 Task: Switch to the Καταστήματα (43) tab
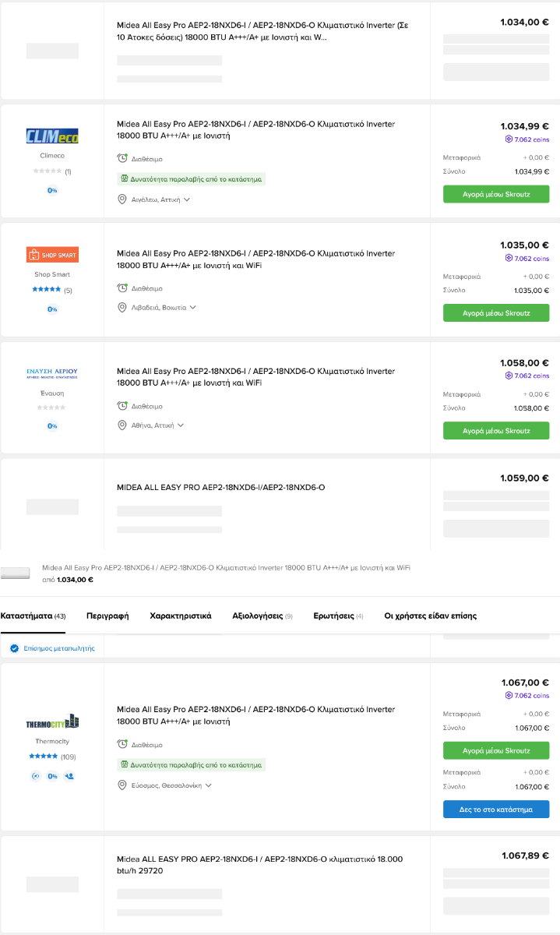click(x=33, y=616)
